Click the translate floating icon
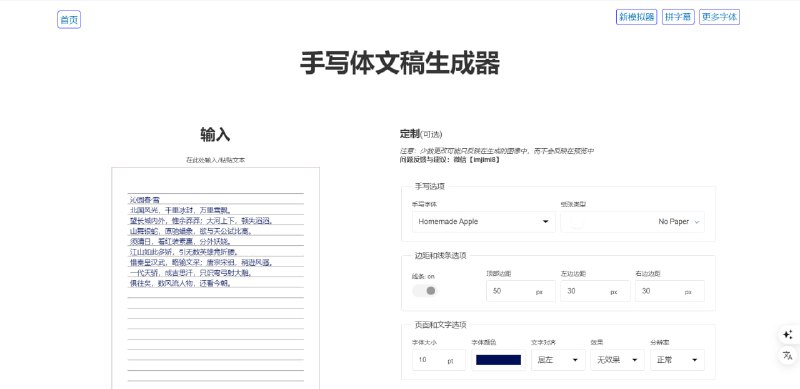800x389 pixels. click(x=788, y=355)
